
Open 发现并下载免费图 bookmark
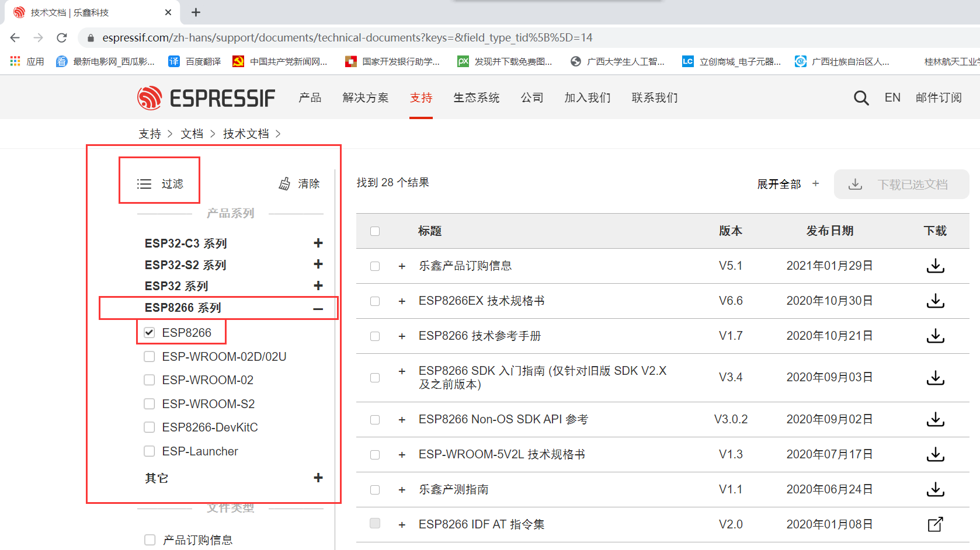(x=505, y=61)
